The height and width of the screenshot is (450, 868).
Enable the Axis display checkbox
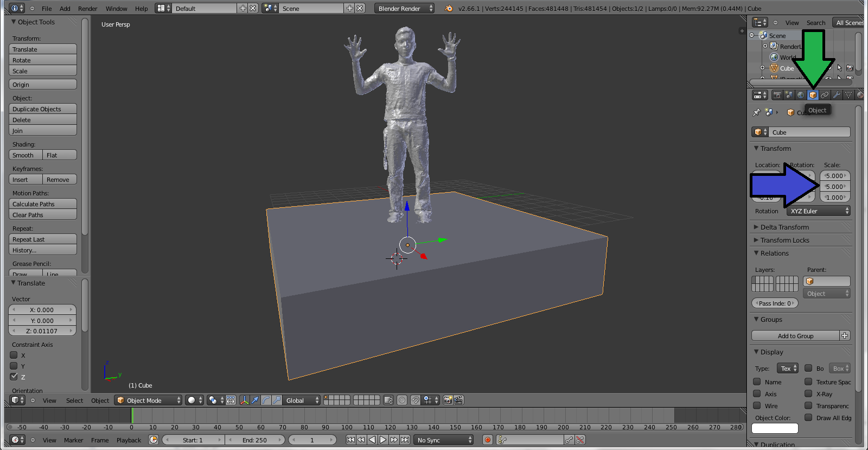[x=757, y=394]
